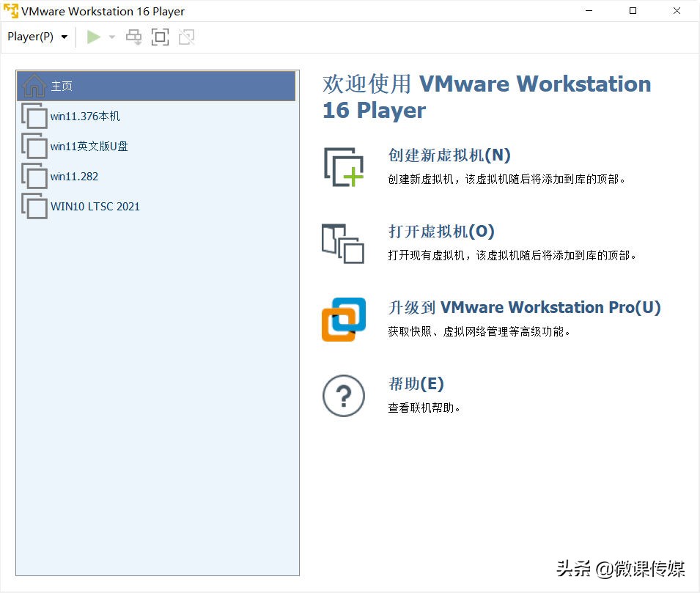The image size is (700, 593).
Task: Click the home house icon in library
Action: [x=34, y=86]
